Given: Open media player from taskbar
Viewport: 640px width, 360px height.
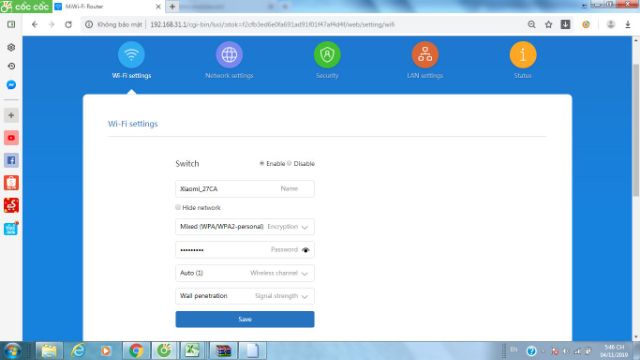Looking at the screenshot, I should 106,351.
